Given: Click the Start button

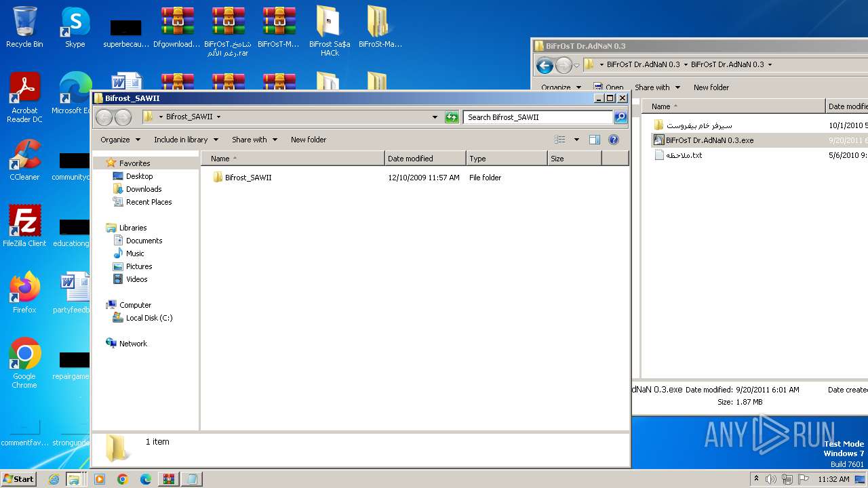Looking at the screenshot, I should click(x=19, y=479).
